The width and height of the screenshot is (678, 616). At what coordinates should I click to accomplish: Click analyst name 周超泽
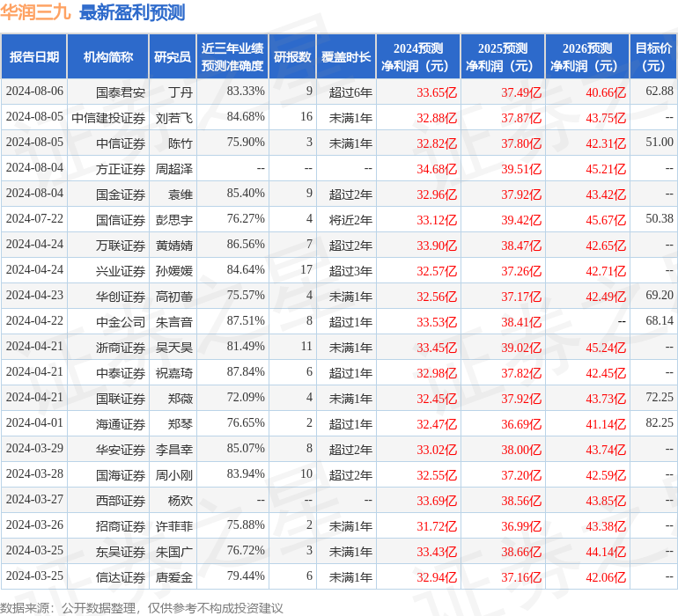click(x=174, y=169)
